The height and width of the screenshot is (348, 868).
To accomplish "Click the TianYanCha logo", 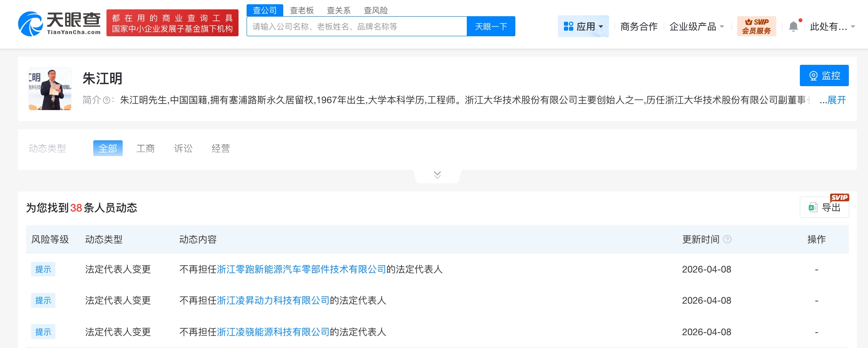I will click(x=60, y=23).
